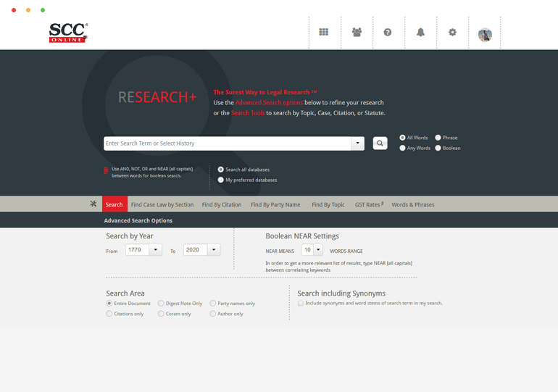Click the search term input field

(228, 143)
